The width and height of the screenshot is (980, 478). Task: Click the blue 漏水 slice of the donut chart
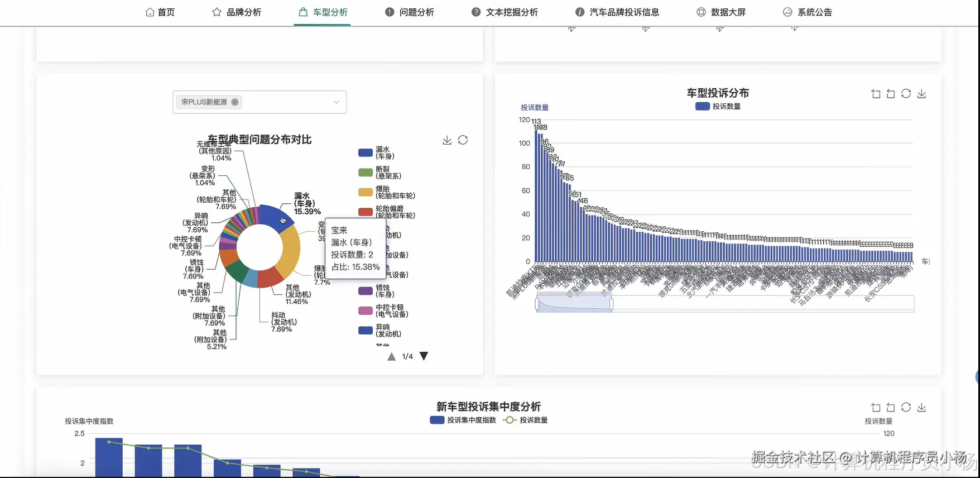(x=276, y=217)
